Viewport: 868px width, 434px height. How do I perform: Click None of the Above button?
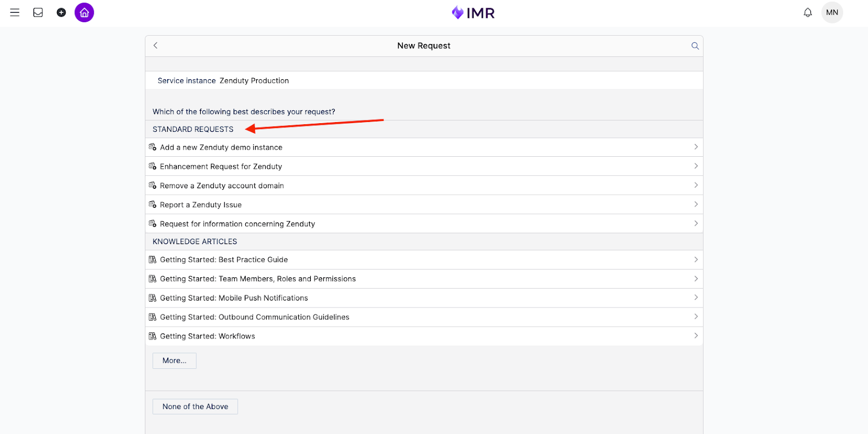(195, 406)
